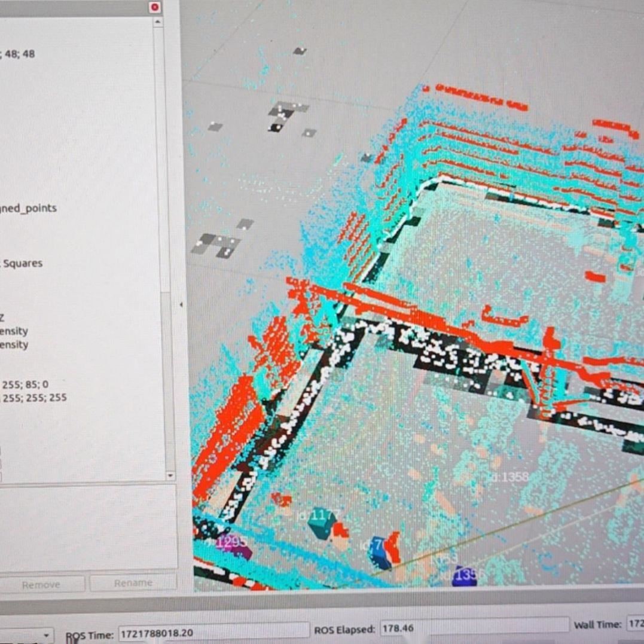The image size is (644, 644).
Task: Click the ROS Elapsed label
Action: [x=344, y=629]
